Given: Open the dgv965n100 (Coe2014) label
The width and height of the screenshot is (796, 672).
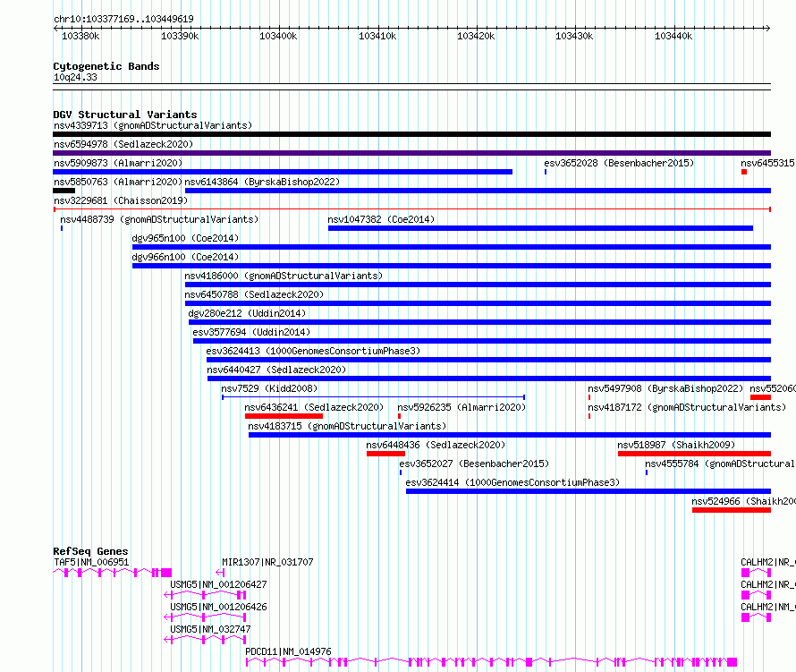Looking at the screenshot, I should [x=185, y=238].
